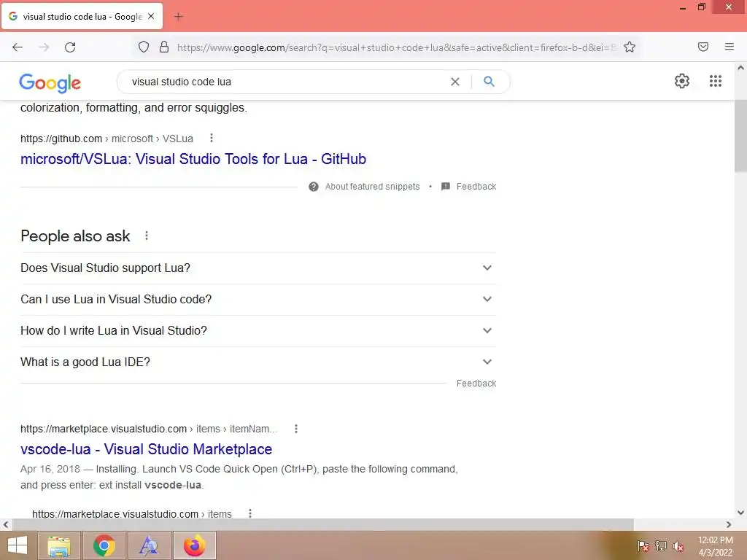Open three-dot menu beside the bottom marketplace items result
Viewport: 747px width, 560px height.
click(250, 513)
